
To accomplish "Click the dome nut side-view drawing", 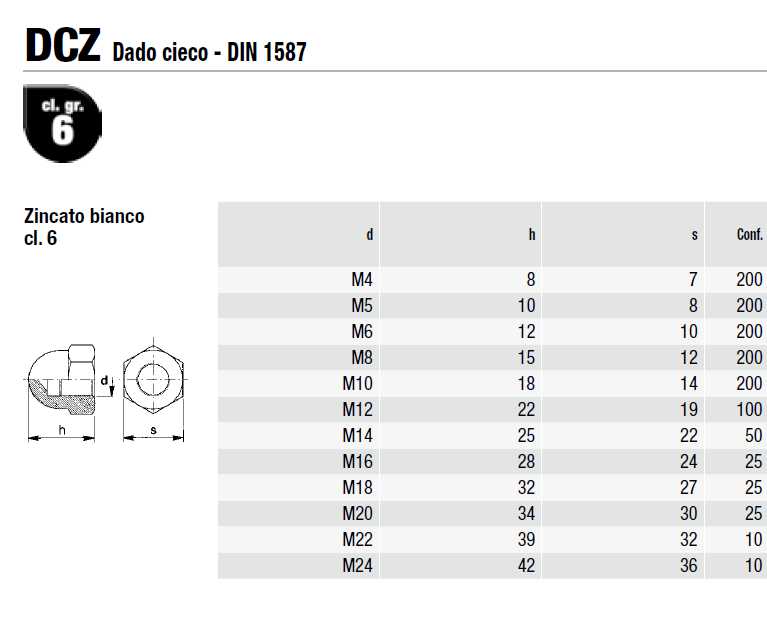I will tap(61, 380).
